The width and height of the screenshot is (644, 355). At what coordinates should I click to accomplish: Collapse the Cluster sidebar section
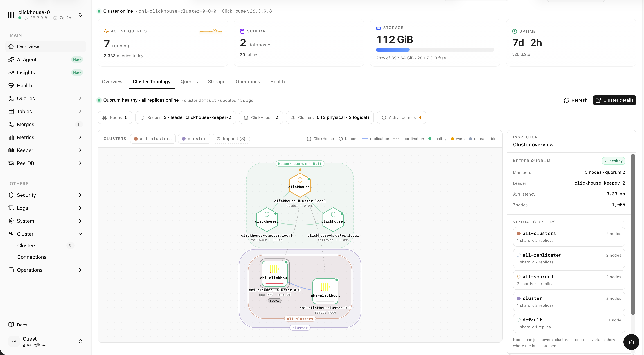[80, 234]
